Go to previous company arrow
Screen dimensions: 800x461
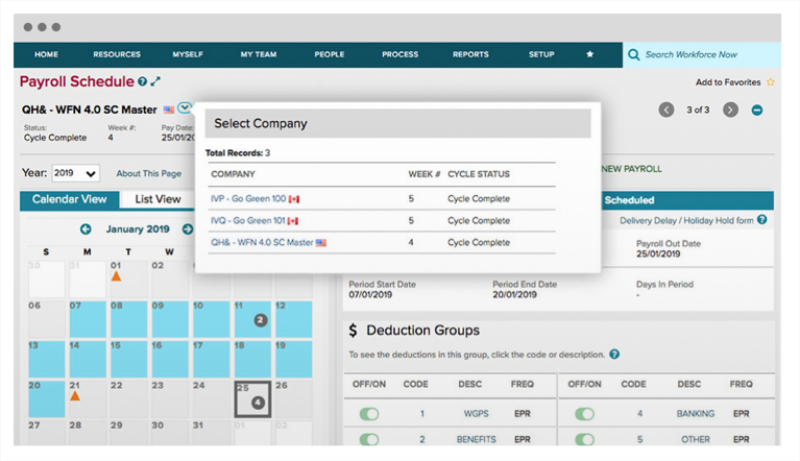click(666, 110)
